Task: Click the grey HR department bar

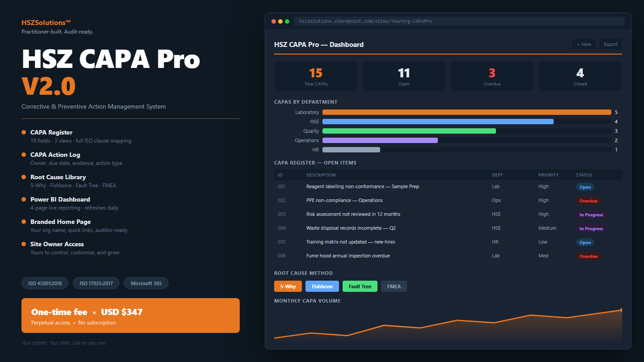Action: (351, 150)
